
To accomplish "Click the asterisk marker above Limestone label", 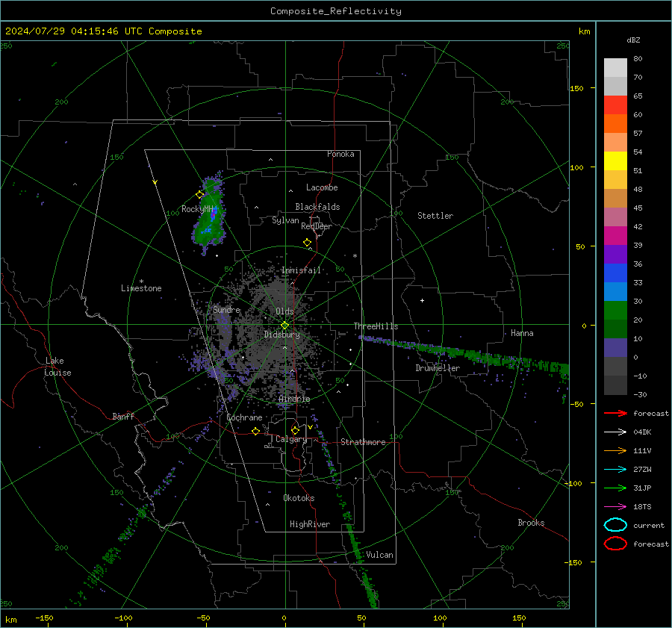I will [141, 282].
